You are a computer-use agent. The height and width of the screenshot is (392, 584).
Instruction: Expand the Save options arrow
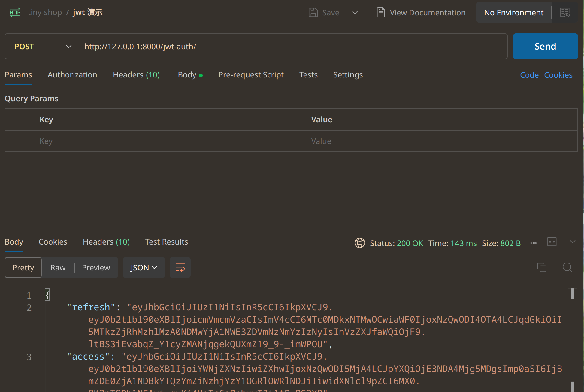[x=355, y=13]
